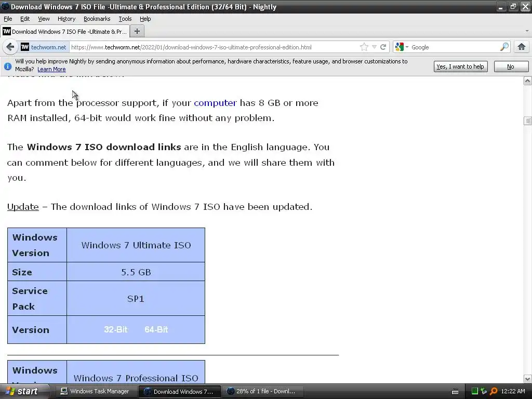Screen dimensions: 532x399
Task: Click the vertical scrollbar thumb
Action: (x=527, y=121)
